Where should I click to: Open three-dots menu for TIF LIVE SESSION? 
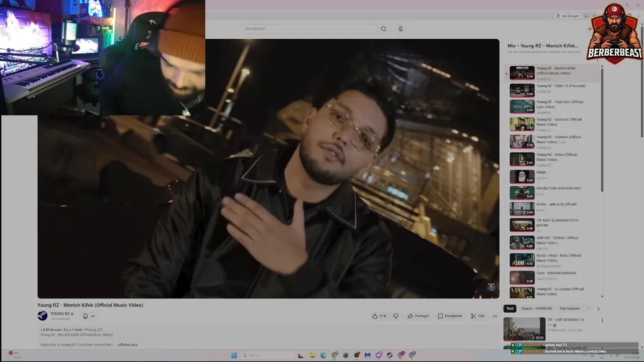click(602, 320)
